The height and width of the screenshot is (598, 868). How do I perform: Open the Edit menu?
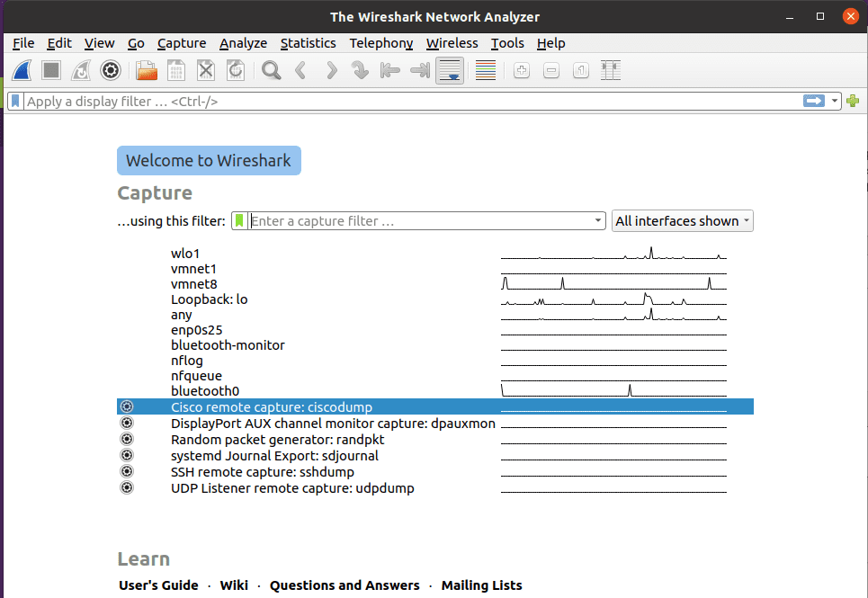(59, 43)
